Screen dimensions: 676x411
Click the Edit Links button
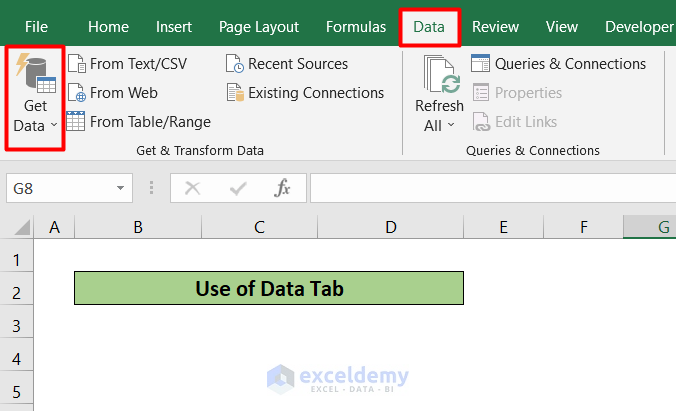(516, 122)
